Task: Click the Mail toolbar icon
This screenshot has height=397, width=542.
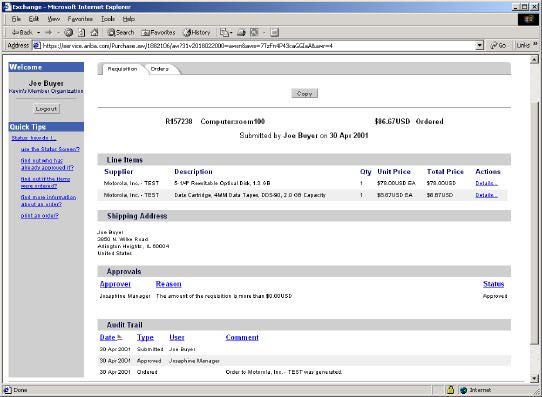Action: (224, 32)
